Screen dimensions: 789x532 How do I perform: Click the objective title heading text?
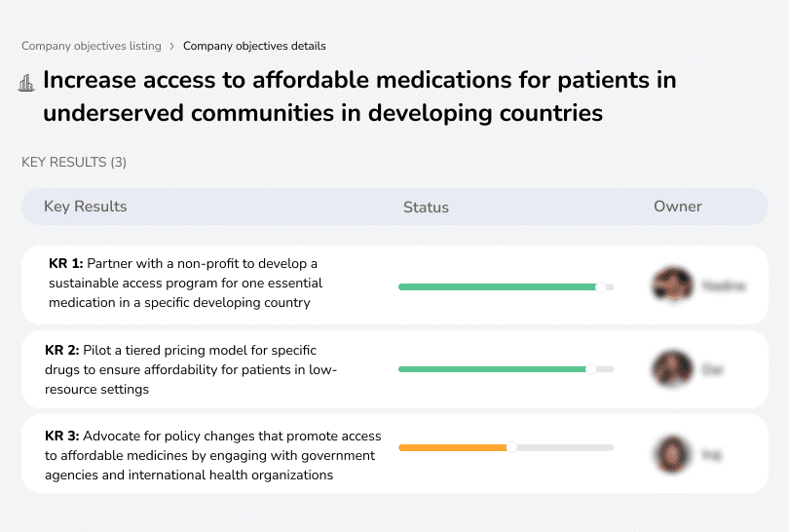(358, 96)
